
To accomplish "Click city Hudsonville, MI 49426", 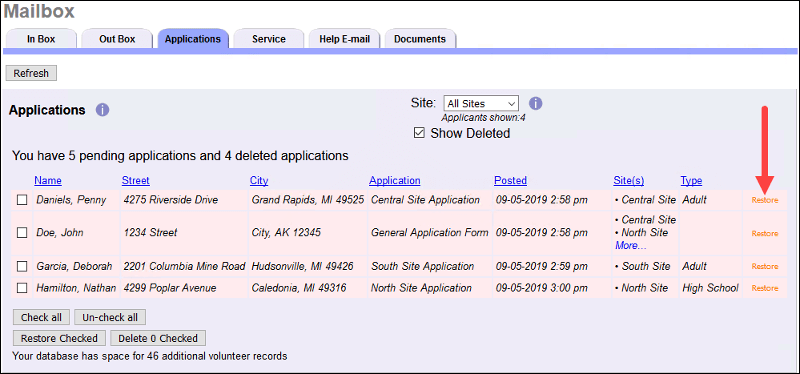I will 303,266.
